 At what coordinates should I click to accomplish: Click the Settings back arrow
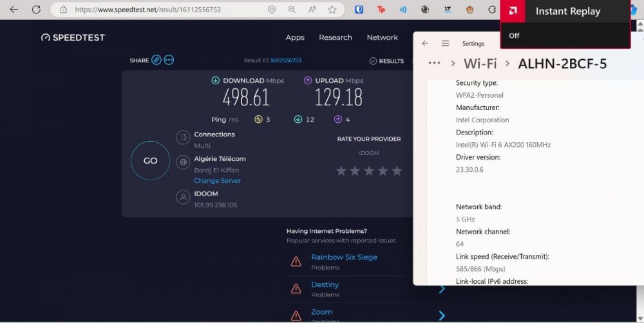[x=425, y=44]
